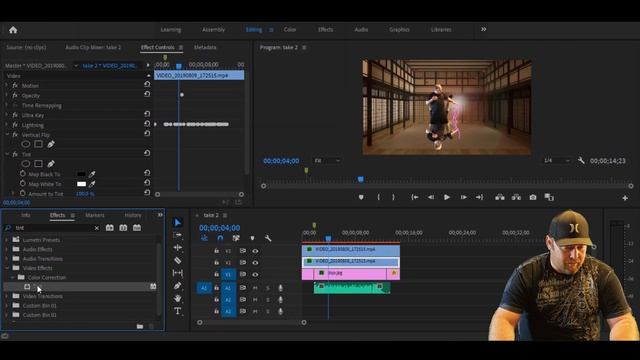Viewport: 640px width, 360px height.
Task: Select the Slip tool
Action: point(178,273)
